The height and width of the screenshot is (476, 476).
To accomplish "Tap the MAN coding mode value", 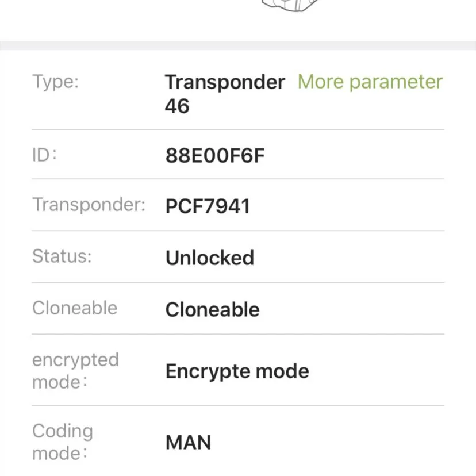I will pyautogui.click(x=188, y=443).
